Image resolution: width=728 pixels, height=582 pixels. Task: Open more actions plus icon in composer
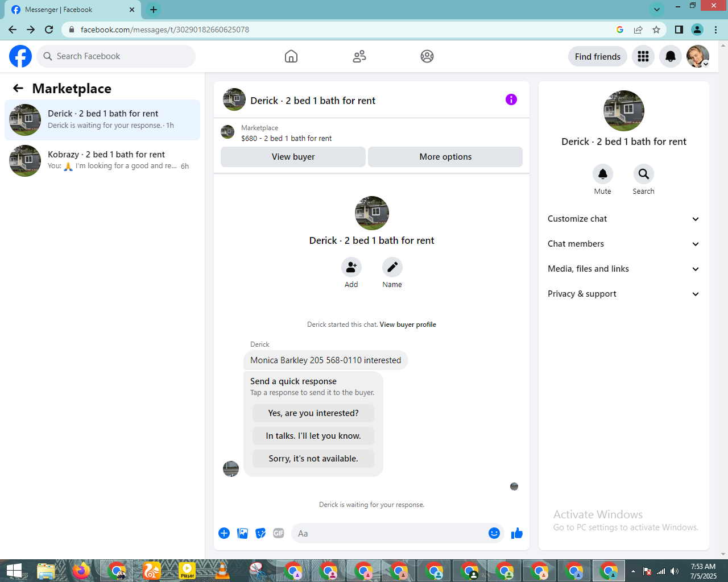click(224, 533)
